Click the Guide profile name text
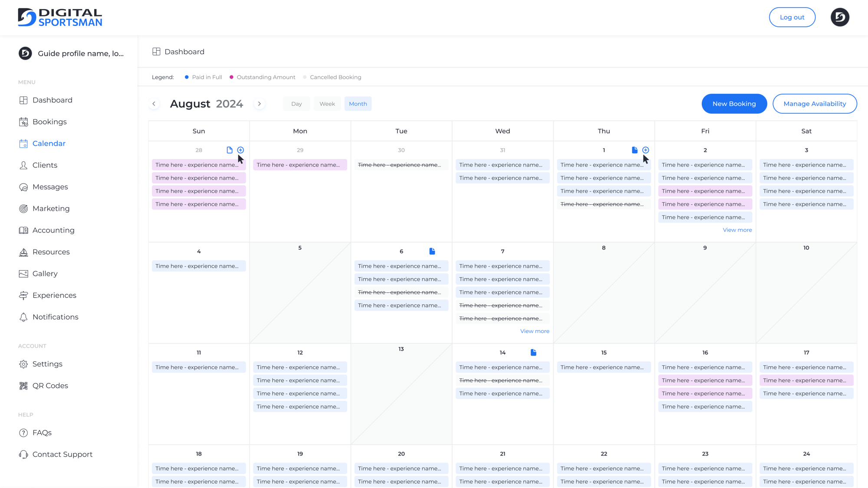The image size is (868, 488). [81, 53]
